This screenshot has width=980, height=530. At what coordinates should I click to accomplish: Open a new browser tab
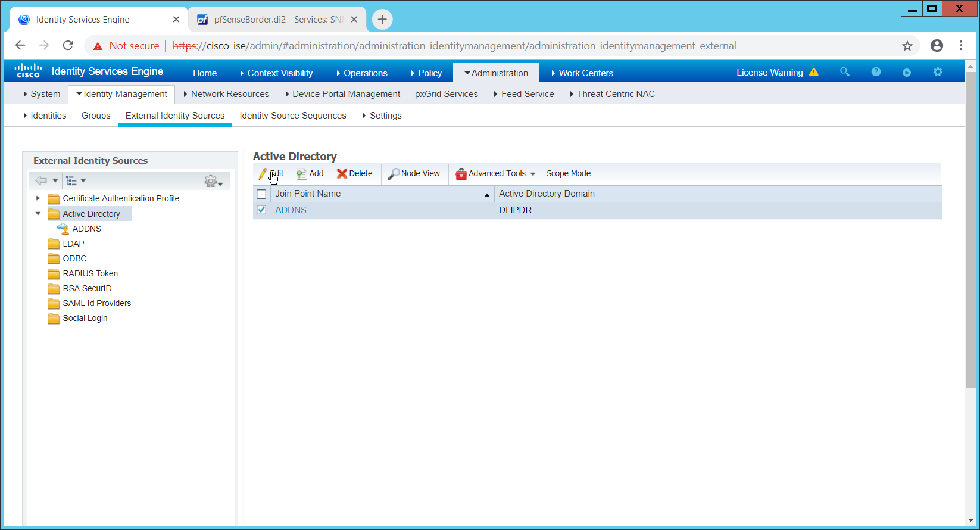click(382, 20)
